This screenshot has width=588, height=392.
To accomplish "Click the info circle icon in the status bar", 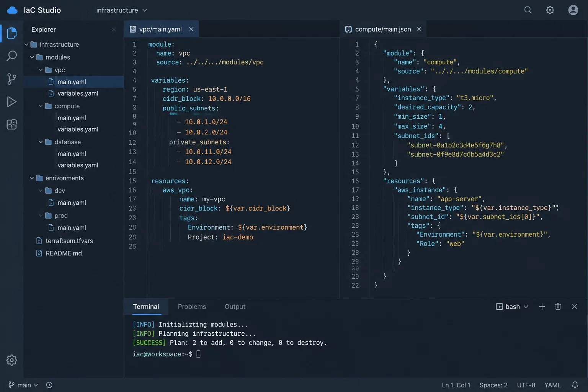I will pos(49,385).
